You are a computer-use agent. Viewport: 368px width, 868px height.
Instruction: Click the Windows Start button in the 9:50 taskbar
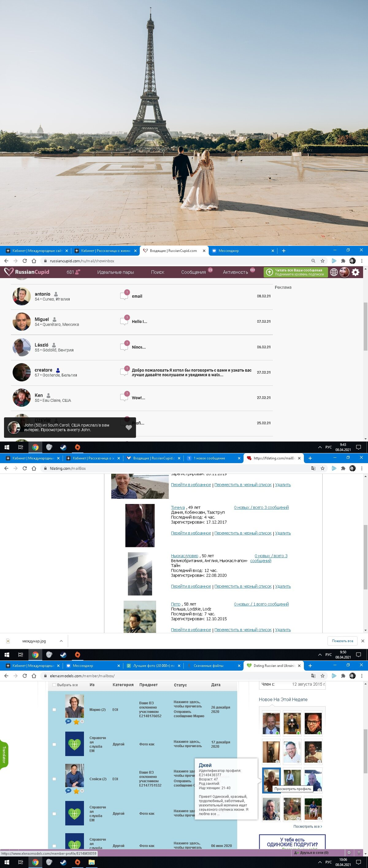6,655
